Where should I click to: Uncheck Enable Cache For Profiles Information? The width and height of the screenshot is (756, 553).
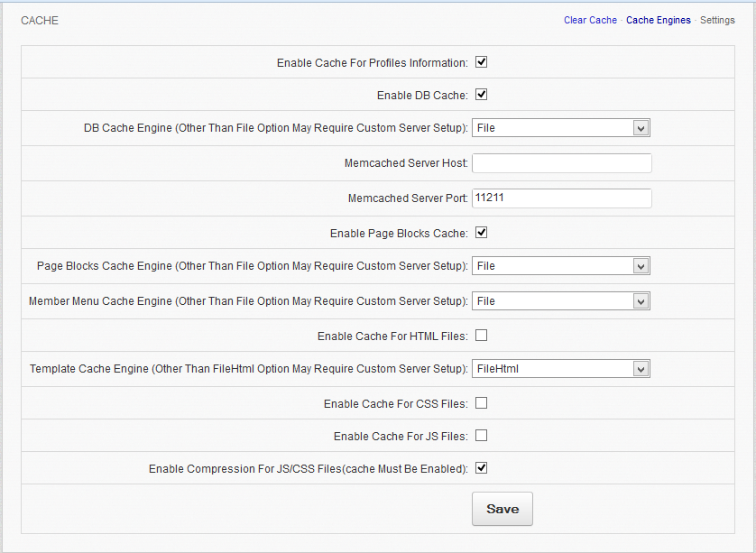(482, 62)
